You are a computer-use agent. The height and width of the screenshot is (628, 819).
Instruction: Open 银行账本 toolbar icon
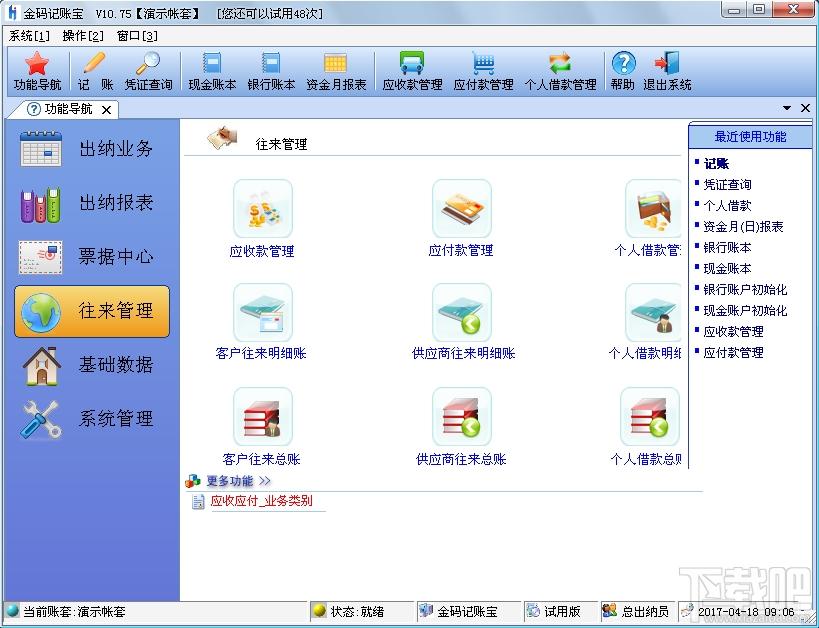(271, 71)
